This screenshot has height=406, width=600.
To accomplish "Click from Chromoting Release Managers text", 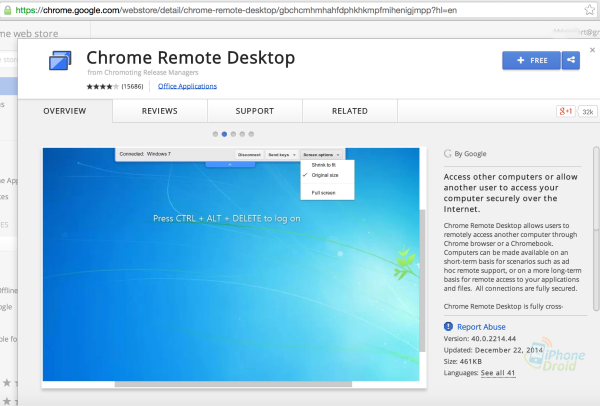I will pos(143,72).
